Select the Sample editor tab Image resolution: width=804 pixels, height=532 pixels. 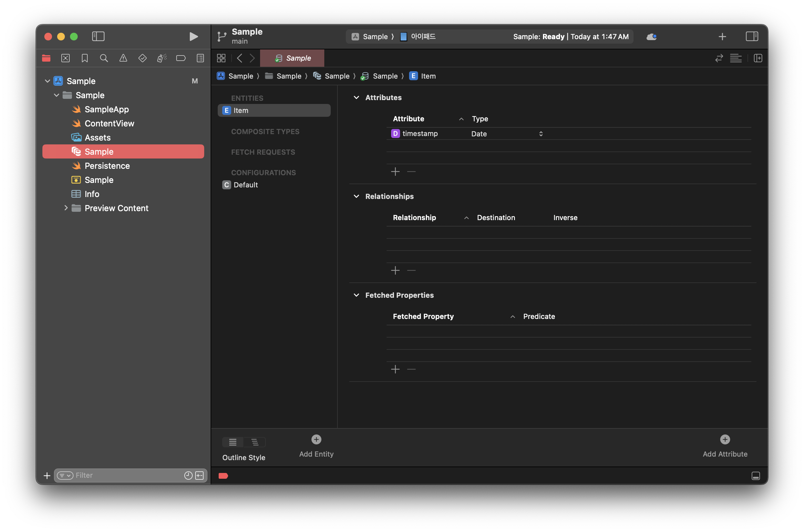click(292, 58)
